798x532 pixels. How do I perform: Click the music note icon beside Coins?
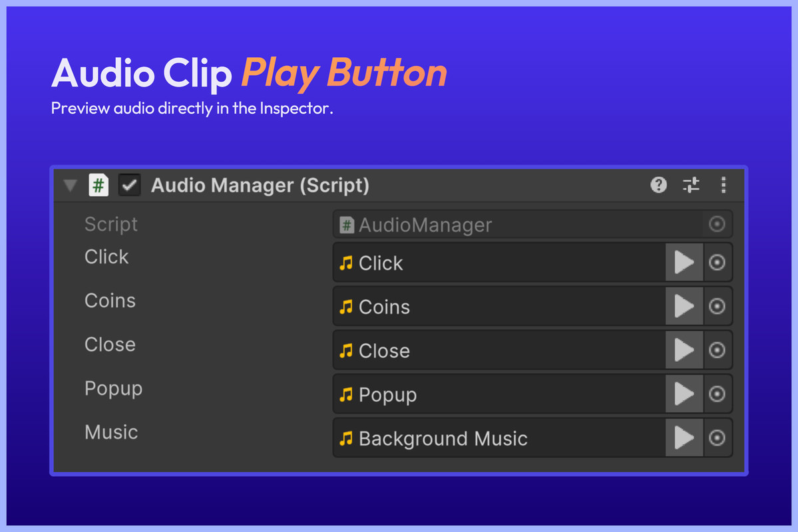346,307
